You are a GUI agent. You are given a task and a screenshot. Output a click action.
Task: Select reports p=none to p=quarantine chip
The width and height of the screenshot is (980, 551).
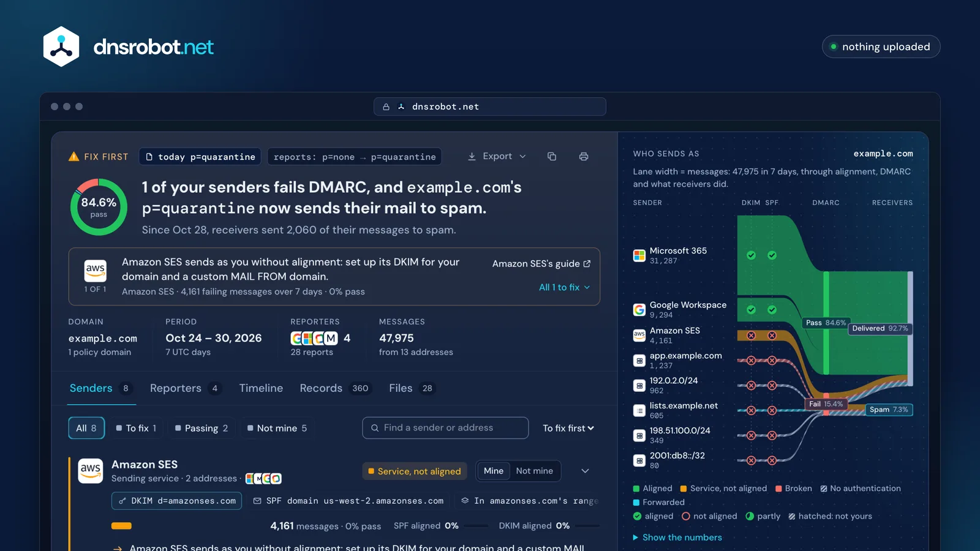coord(355,157)
